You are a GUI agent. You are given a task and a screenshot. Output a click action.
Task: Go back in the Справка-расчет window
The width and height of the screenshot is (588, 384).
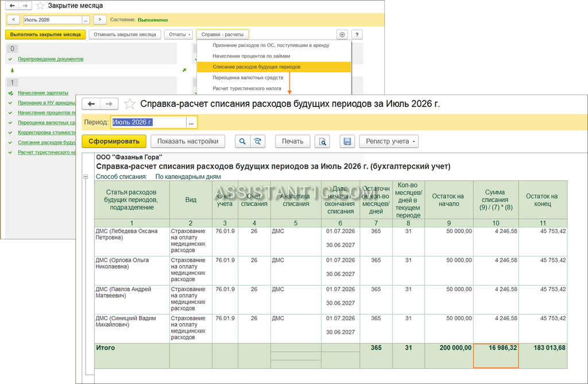91,104
